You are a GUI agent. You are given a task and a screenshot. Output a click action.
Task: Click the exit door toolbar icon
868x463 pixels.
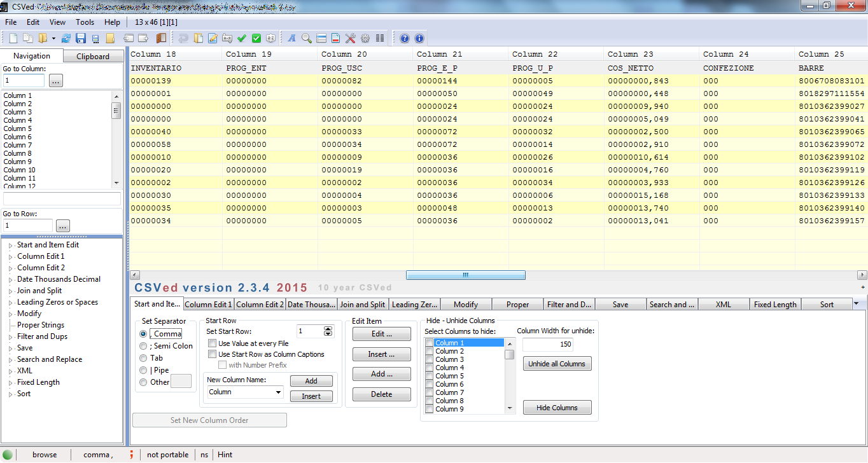160,38
